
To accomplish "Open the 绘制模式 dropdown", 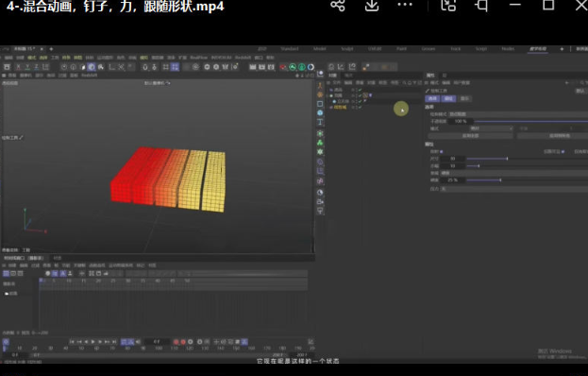I will point(518,114).
